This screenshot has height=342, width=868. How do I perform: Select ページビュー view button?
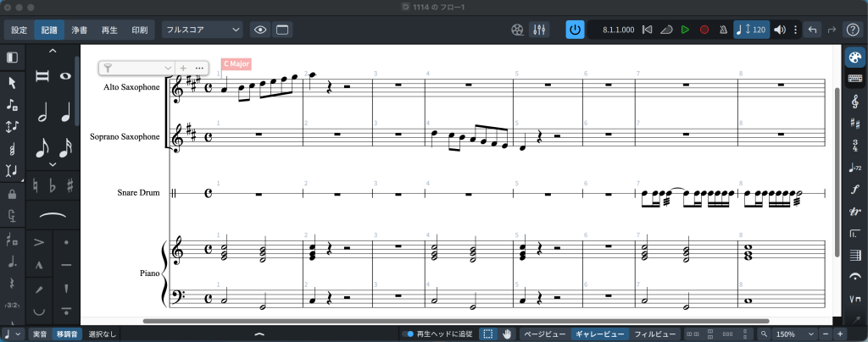point(543,334)
